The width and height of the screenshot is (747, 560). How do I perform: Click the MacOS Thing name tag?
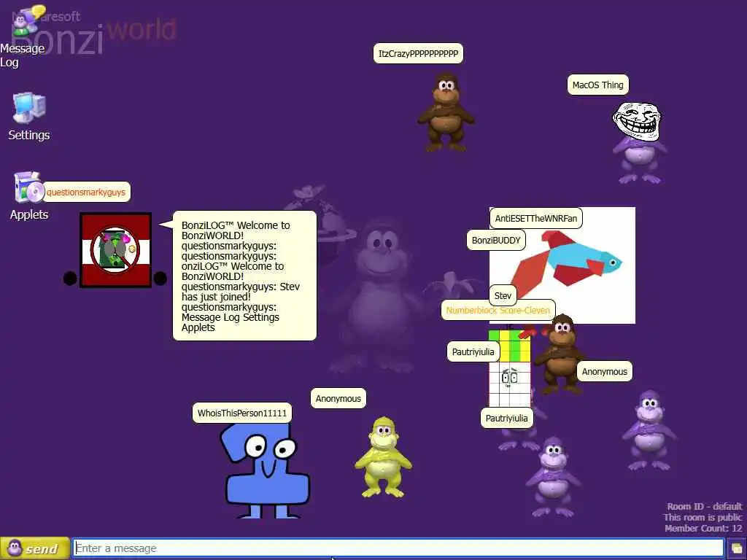click(598, 85)
